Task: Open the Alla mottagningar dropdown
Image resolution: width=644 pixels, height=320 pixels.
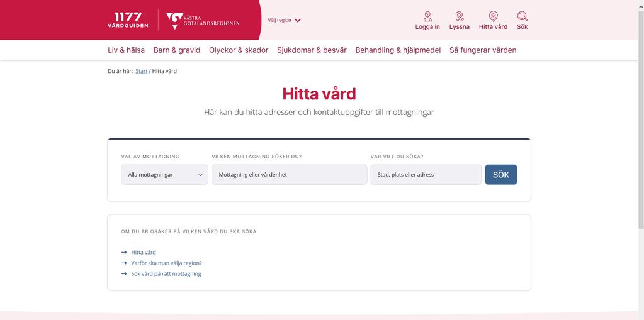Action: (164, 175)
